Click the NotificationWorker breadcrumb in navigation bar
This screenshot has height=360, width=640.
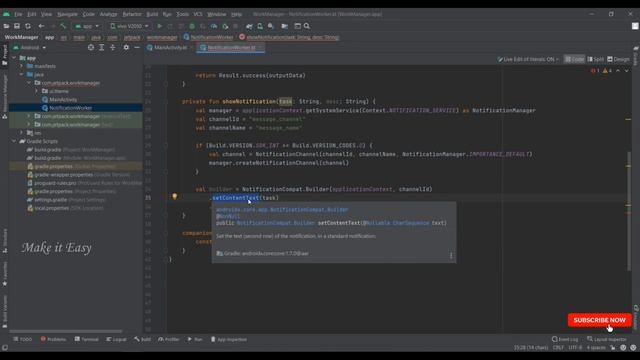[209, 37]
